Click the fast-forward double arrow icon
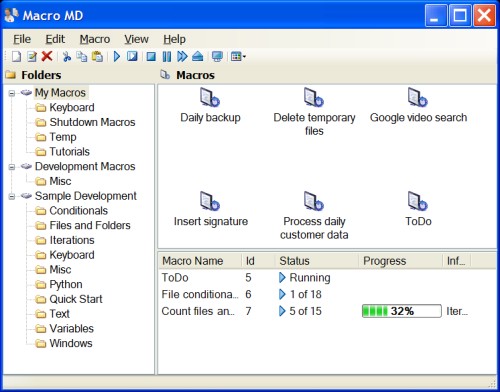 182,56
